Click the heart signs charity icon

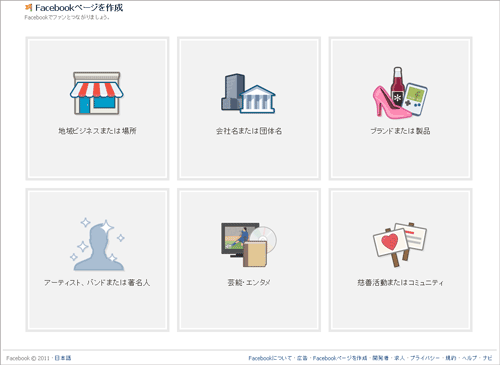tap(400, 245)
